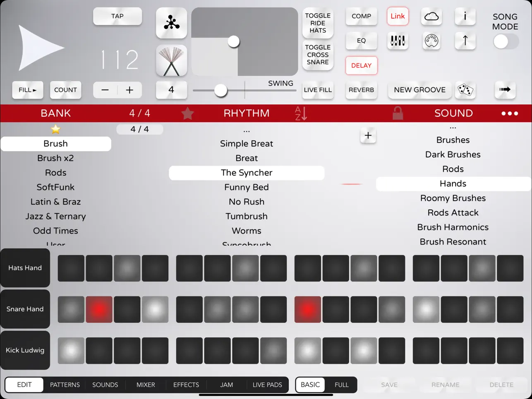Select the Snare Hand instrument label

[25, 309]
